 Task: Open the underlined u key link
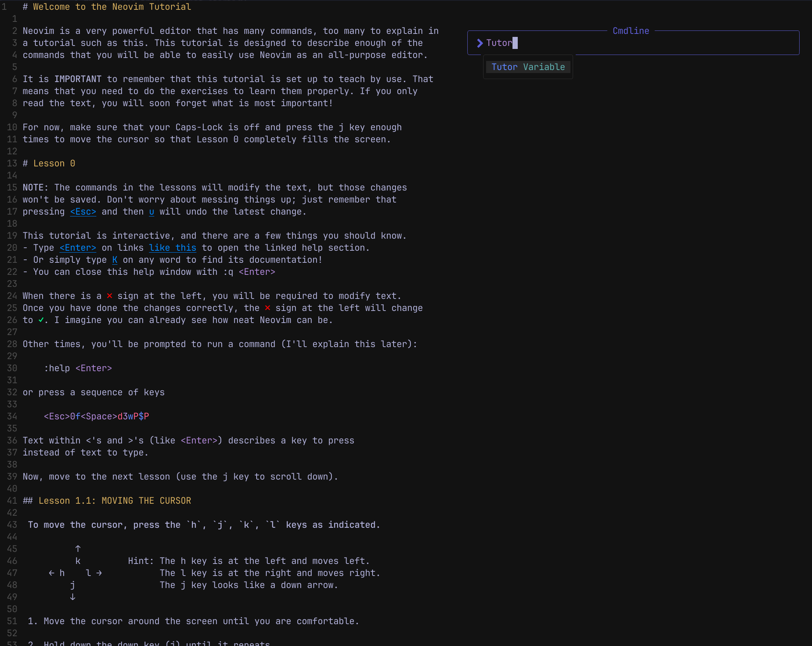click(x=151, y=212)
